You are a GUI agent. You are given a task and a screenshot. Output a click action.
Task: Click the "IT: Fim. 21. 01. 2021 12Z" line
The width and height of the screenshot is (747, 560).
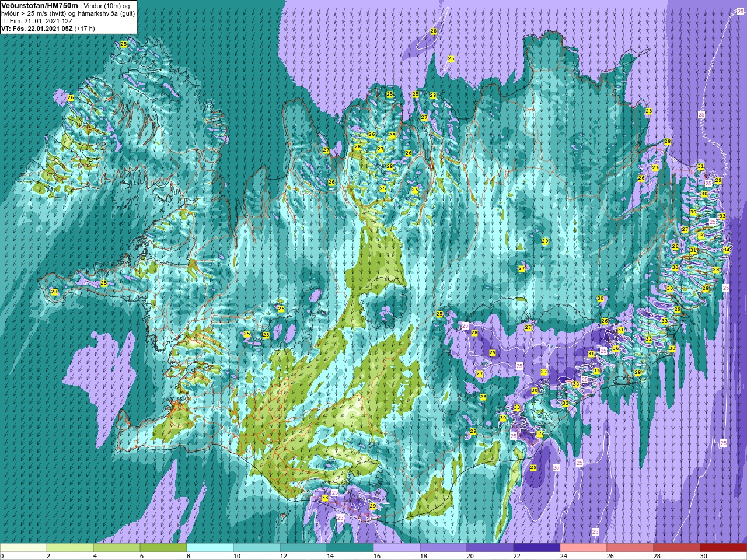click(37, 21)
